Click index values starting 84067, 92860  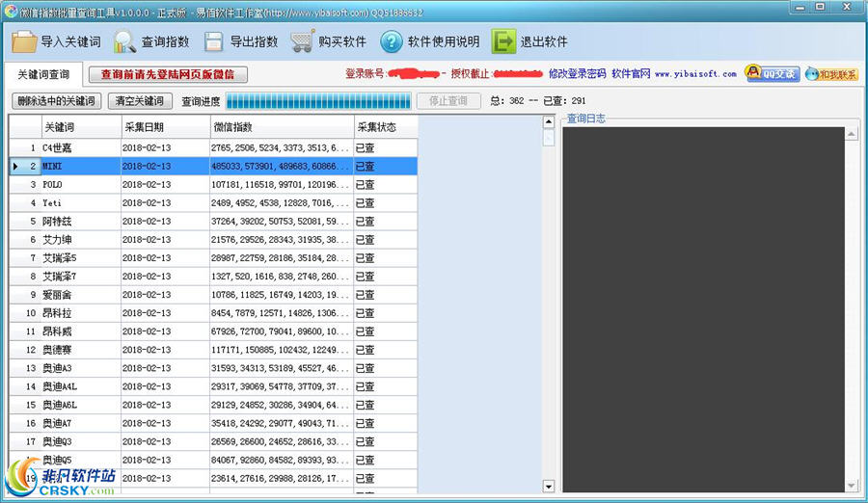(282, 460)
